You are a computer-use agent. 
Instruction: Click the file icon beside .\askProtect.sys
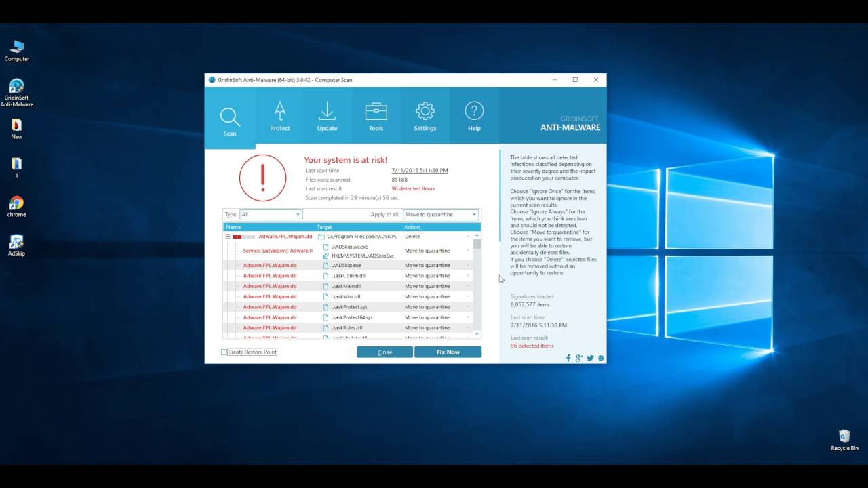(x=326, y=307)
